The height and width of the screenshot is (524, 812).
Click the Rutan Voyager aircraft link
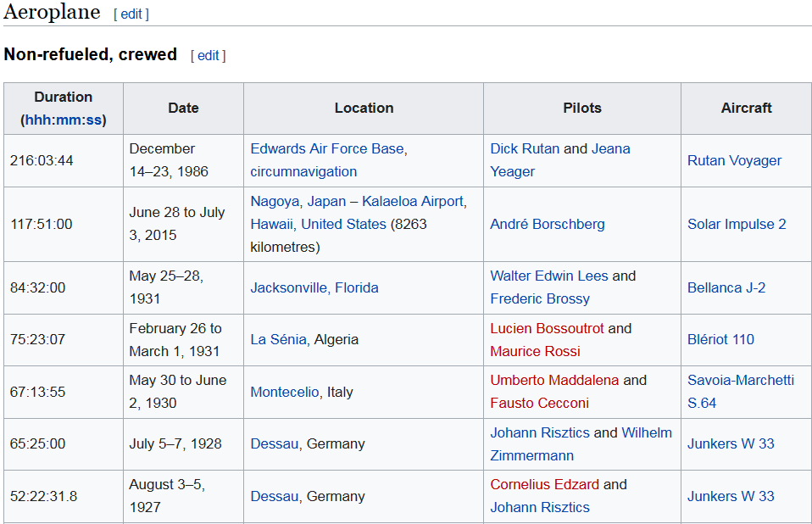734,160
